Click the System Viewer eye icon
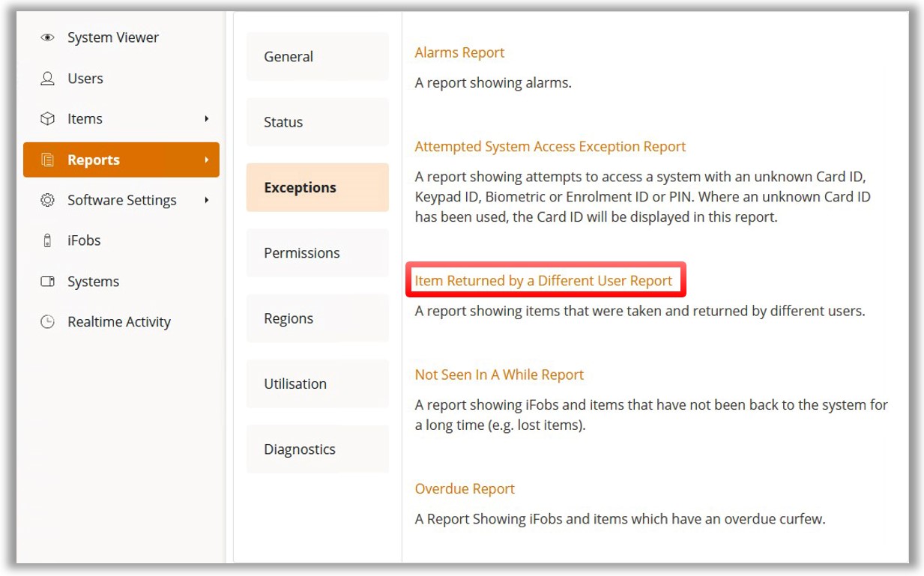Image resolution: width=924 pixels, height=576 pixels. coord(47,37)
